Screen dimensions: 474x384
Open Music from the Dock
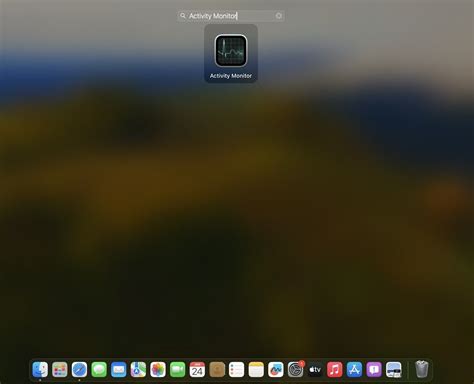click(335, 369)
